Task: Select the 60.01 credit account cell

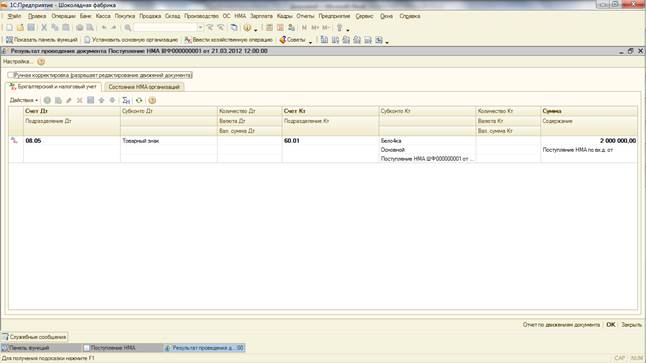Action: pos(330,141)
